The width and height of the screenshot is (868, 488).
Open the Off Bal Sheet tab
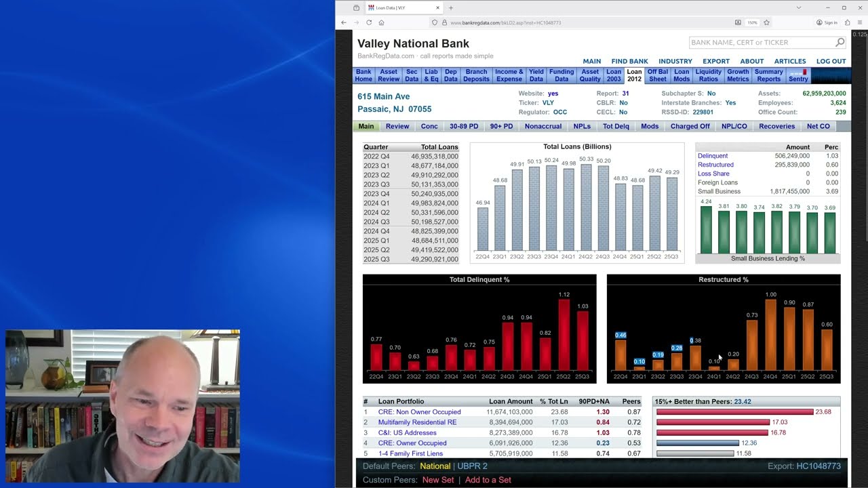(x=658, y=75)
